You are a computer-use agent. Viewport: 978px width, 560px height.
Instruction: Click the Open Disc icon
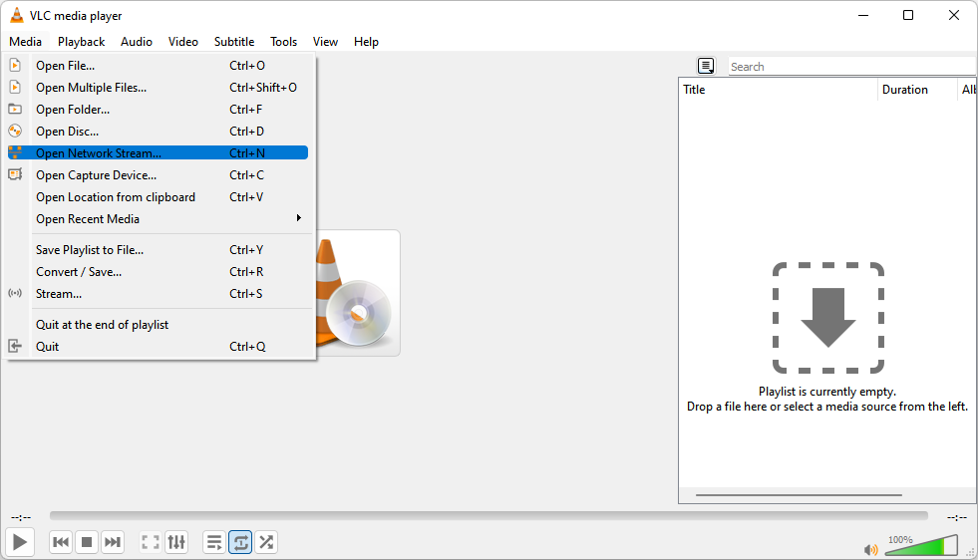15,131
